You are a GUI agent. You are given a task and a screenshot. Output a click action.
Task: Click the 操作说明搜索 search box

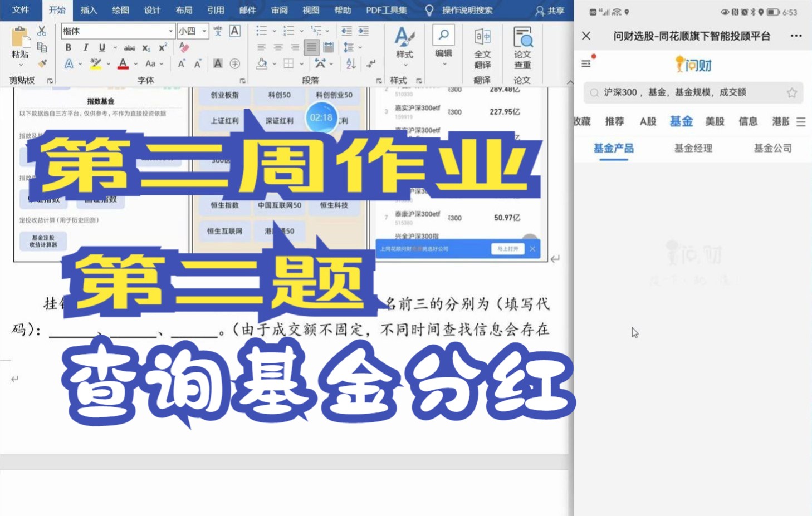point(467,10)
